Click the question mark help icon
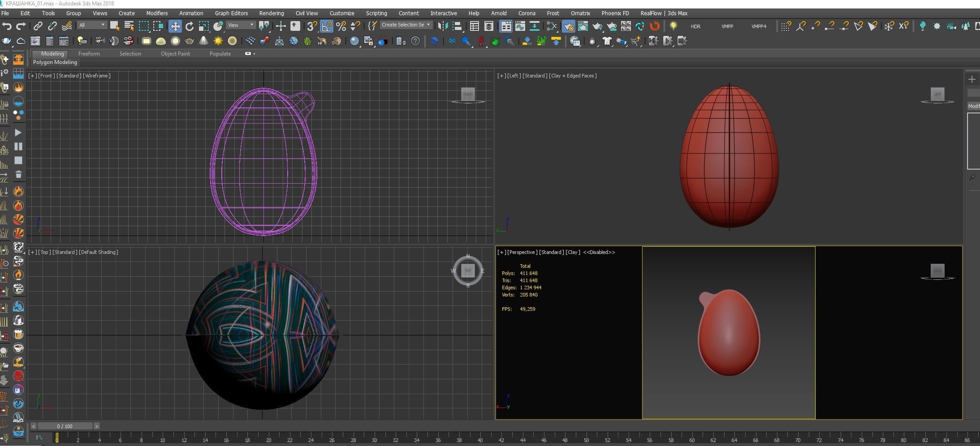The height and width of the screenshot is (446, 980). pos(415,41)
